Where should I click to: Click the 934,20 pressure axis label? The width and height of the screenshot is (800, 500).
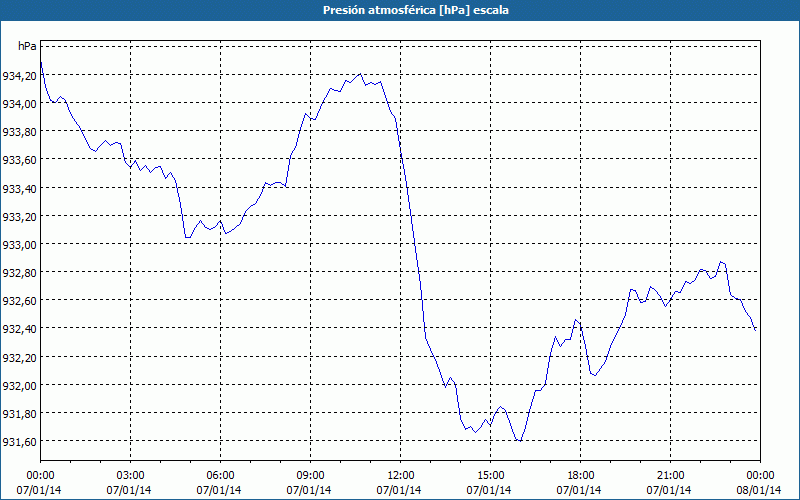(19, 76)
